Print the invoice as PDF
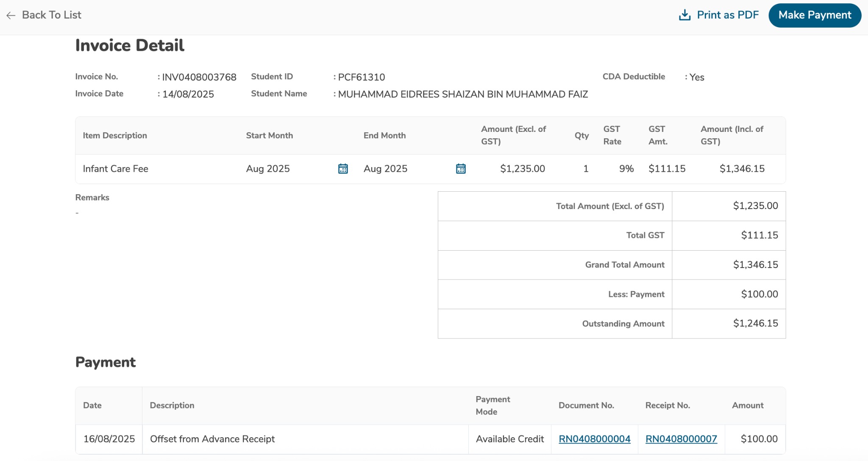The width and height of the screenshot is (868, 461). 727,15
